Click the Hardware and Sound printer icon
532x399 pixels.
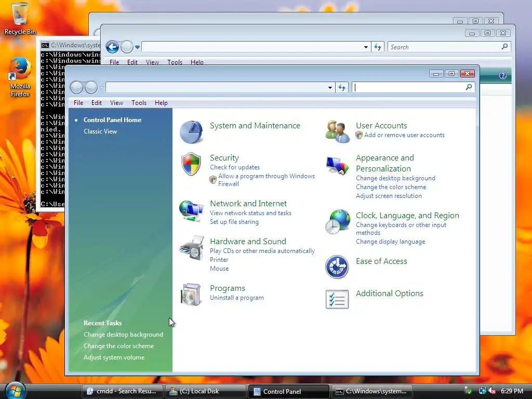192,248
